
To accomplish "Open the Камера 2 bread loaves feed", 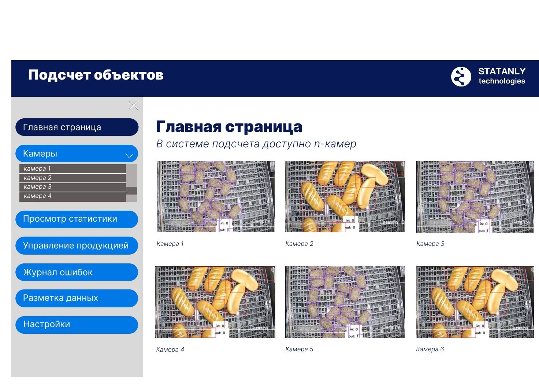I will [345, 196].
